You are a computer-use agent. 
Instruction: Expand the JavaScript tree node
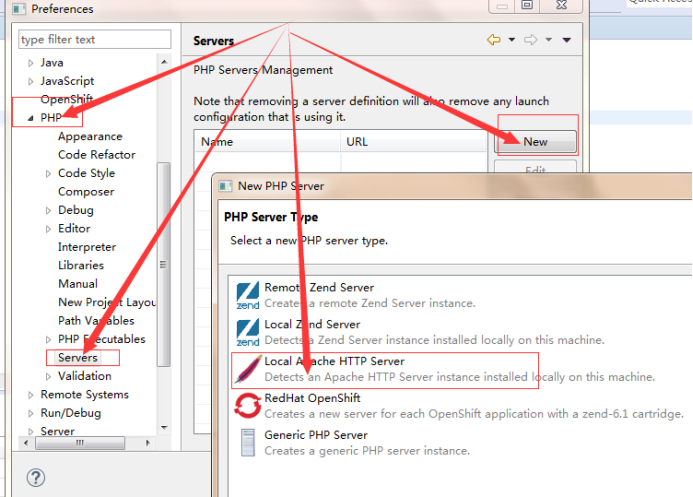30,81
